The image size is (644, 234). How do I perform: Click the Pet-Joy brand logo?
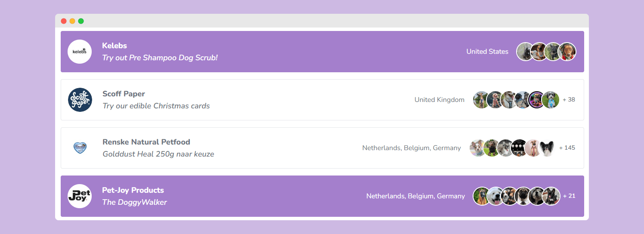pyautogui.click(x=80, y=196)
